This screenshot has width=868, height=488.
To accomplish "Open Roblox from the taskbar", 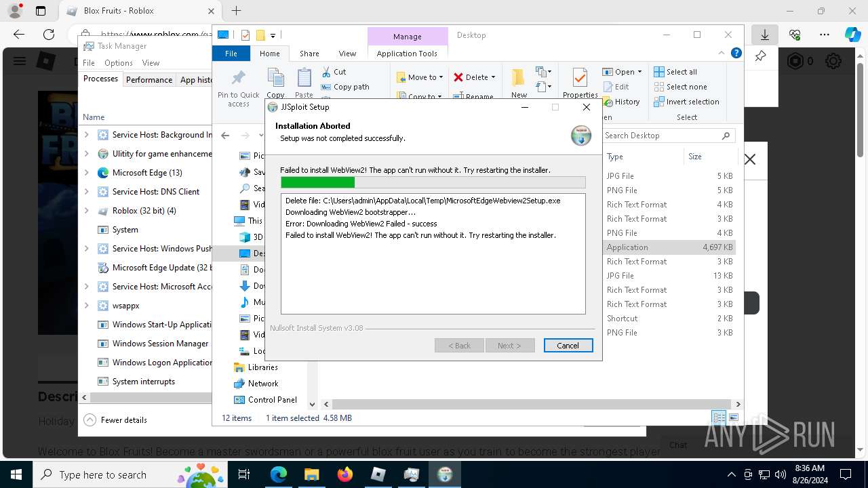I will point(378,474).
